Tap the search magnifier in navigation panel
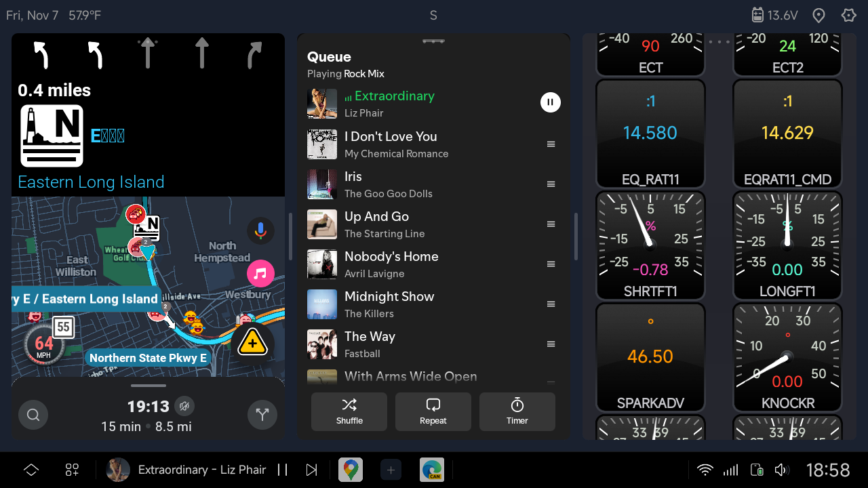Viewport: 868px width, 488px height. (x=33, y=415)
